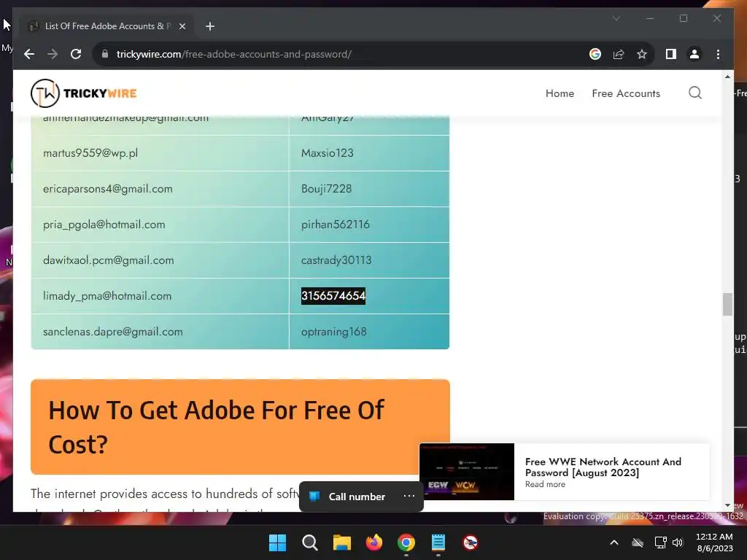Image resolution: width=747 pixels, height=560 pixels.
Task: Select password Maxsio123
Action: click(328, 153)
